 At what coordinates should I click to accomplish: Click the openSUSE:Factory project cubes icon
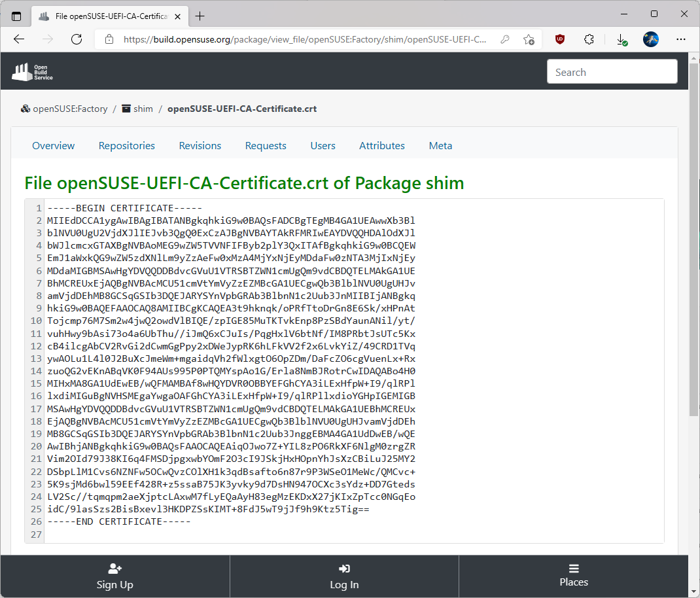pyautogui.click(x=26, y=109)
